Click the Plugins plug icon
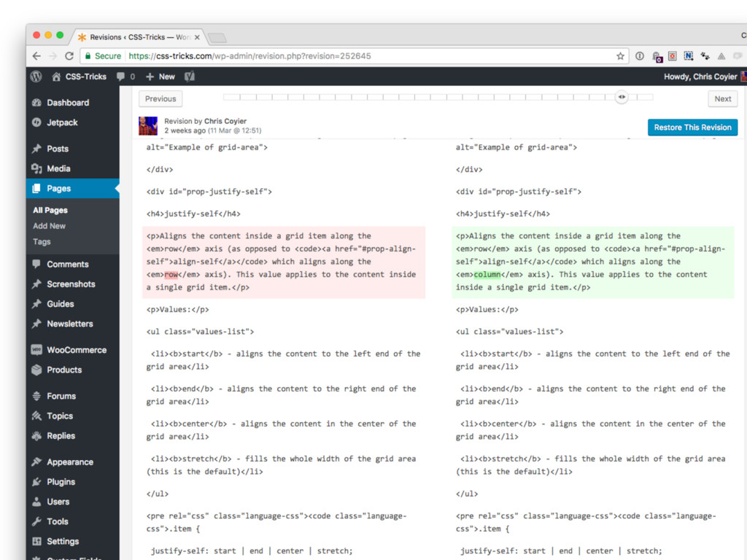This screenshot has width=747, height=560. [36, 482]
